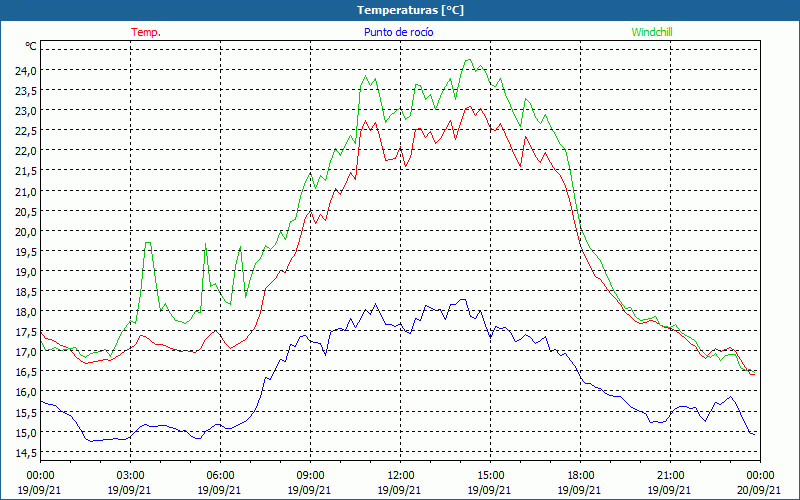
Task: Click the '12:00' time axis label
Action: point(401,476)
